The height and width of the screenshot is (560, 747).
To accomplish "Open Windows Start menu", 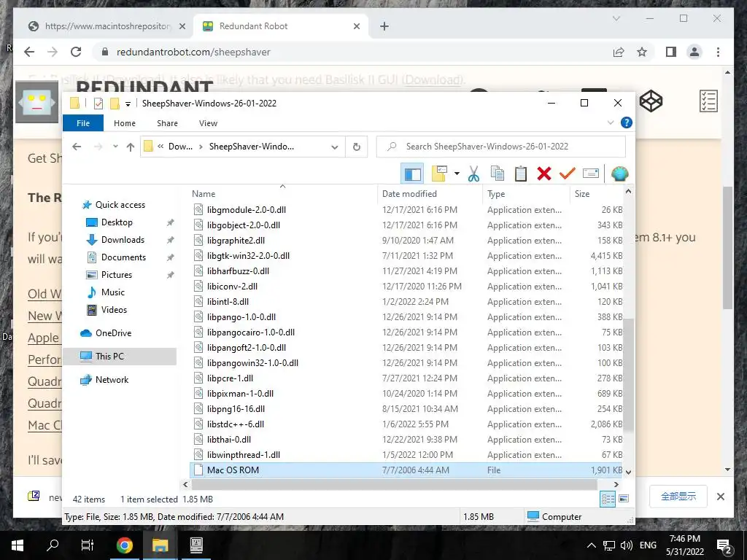I will pyautogui.click(x=18, y=545).
